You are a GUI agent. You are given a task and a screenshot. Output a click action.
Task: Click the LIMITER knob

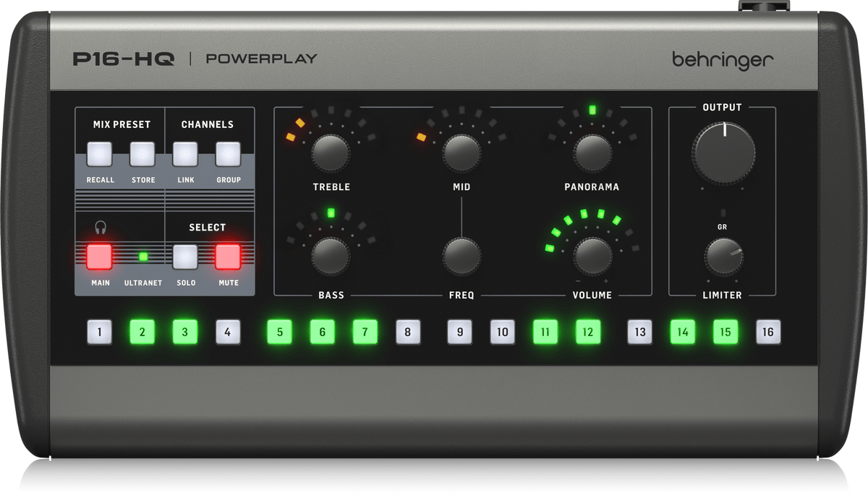[723, 257]
